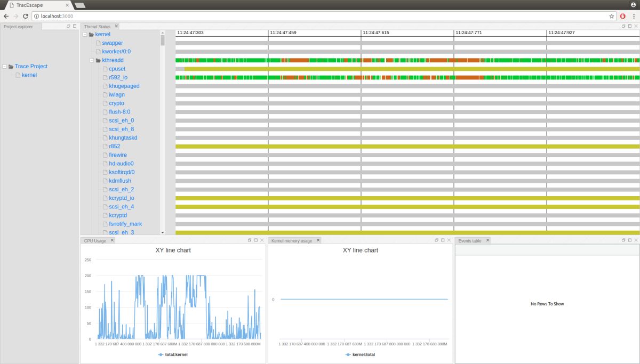The height and width of the screenshot is (364, 640).
Task: Select the fsnotify_mark thread
Action: (125, 224)
